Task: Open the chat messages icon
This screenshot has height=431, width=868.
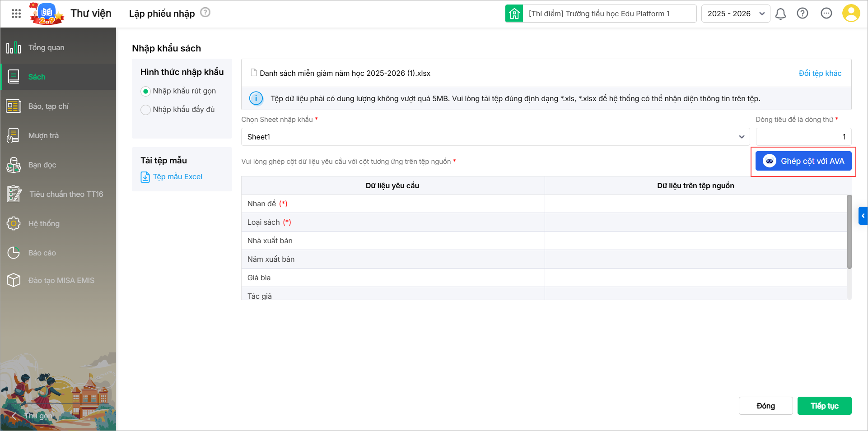Action: pos(826,14)
